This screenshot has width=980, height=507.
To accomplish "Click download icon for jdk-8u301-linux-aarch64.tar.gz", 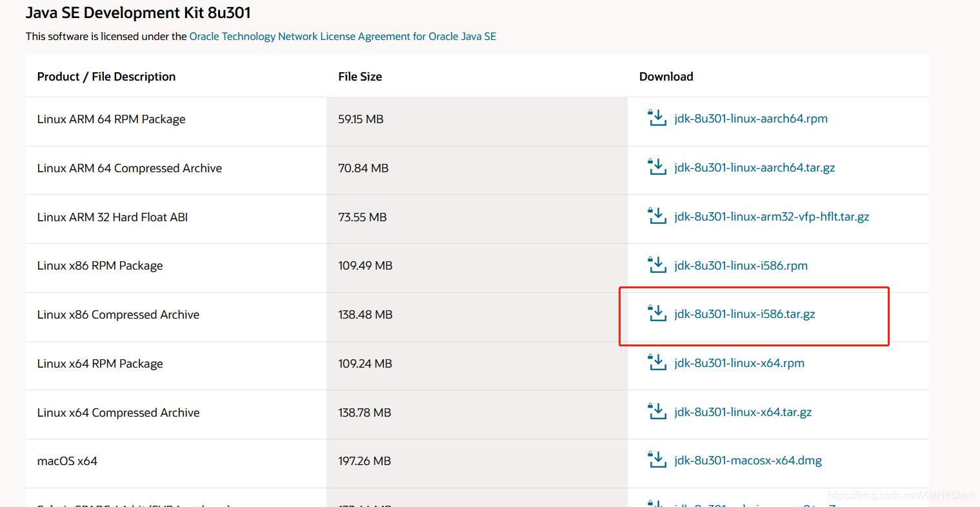I will click(x=657, y=167).
